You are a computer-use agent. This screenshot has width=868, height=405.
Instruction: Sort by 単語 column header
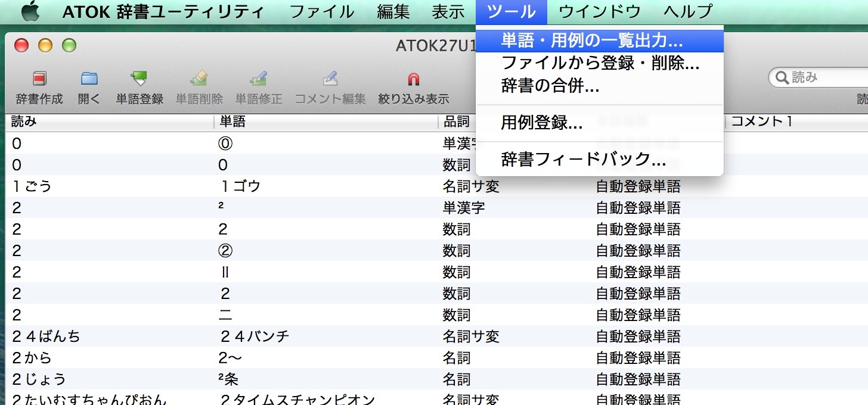pos(325,122)
